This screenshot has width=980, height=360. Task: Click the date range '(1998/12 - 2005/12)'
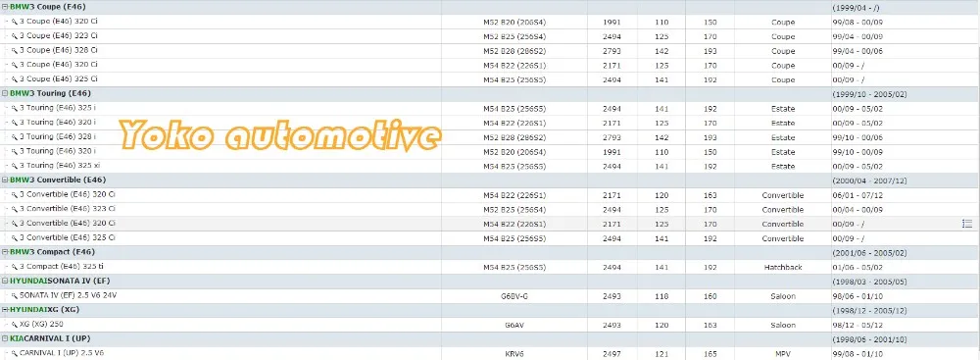869,311
